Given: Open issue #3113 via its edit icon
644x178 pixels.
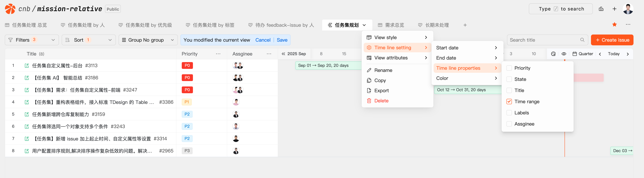Looking at the screenshot, I should [x=27, y=66].
